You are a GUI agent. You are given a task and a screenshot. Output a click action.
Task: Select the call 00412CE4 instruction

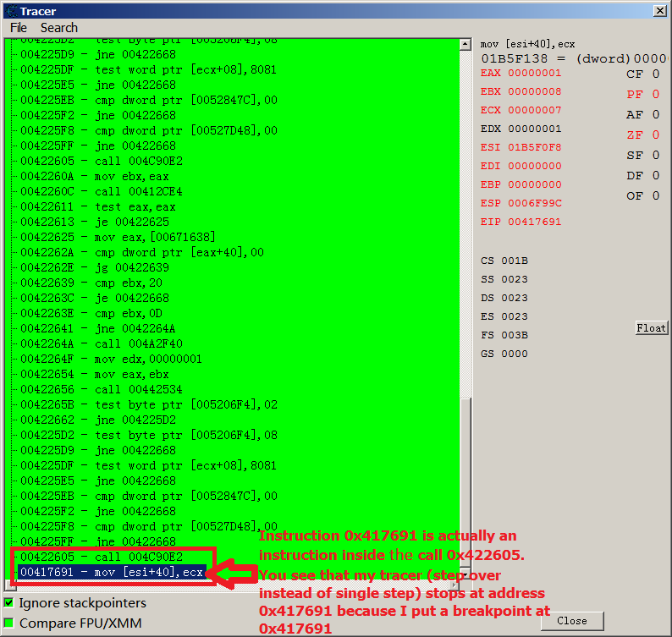(101, 191)
